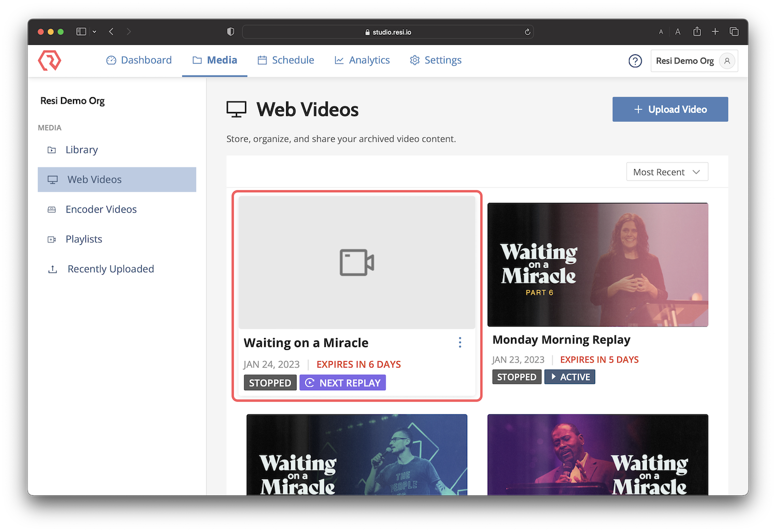Open the bottom-left Waiting on a Miracle thumbnail
776x532 pixels.
tap(357, 454)
